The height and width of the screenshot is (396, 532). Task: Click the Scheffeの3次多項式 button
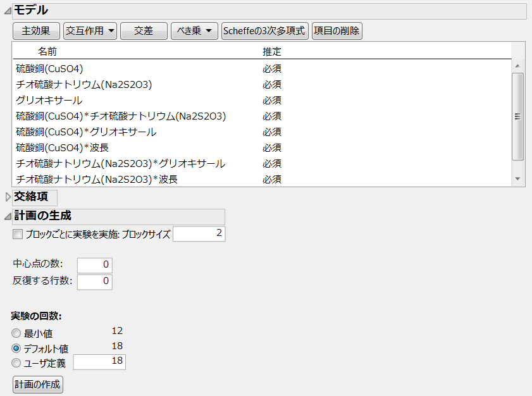click(264, 31)
